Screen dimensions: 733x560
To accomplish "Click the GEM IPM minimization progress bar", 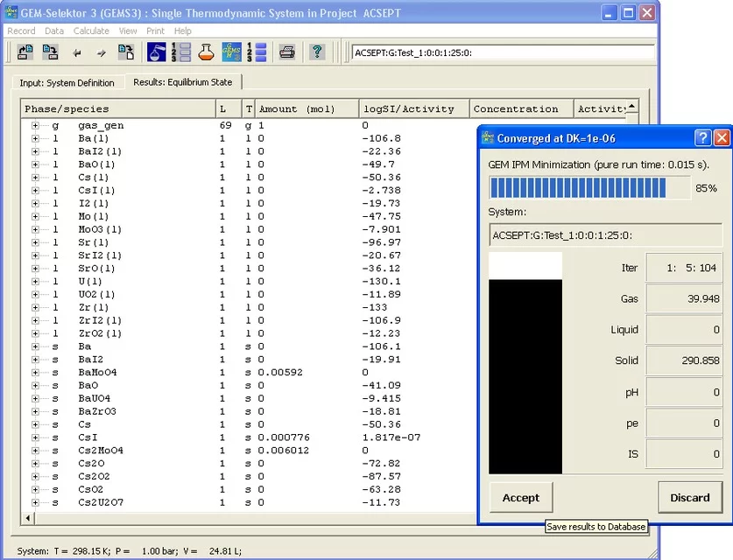I will coord(589,188).
